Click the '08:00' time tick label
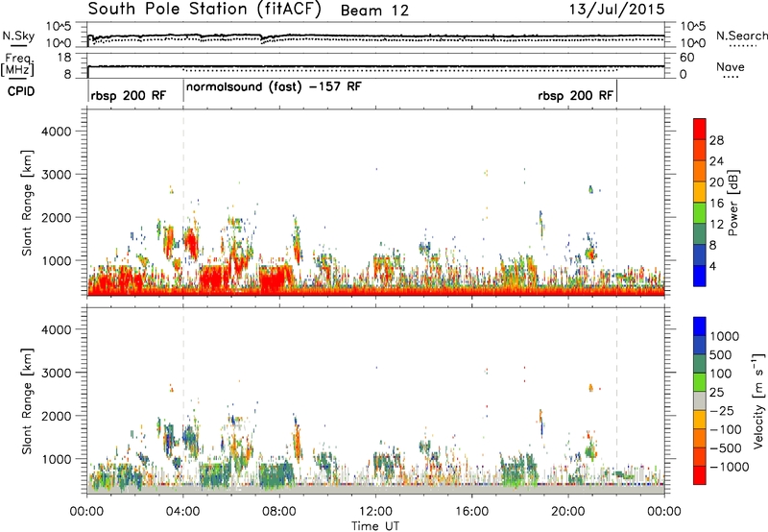This screenshot has height=532, width=768. point(279,512)
